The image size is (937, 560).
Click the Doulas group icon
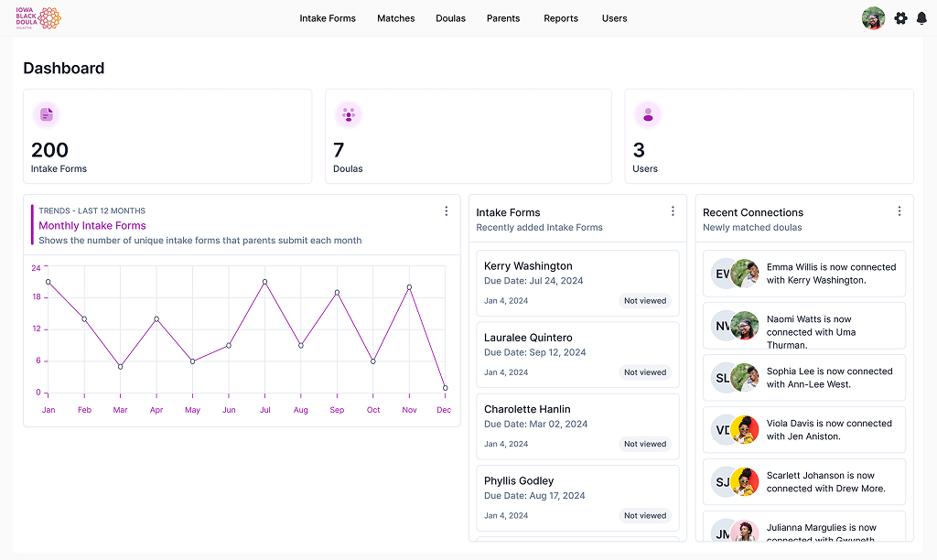point(348,114)
